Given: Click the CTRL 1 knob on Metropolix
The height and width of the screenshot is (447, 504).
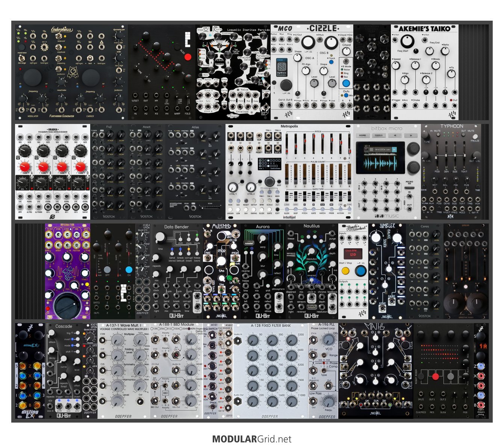Looking at the screenshot, I should (233, 187).
